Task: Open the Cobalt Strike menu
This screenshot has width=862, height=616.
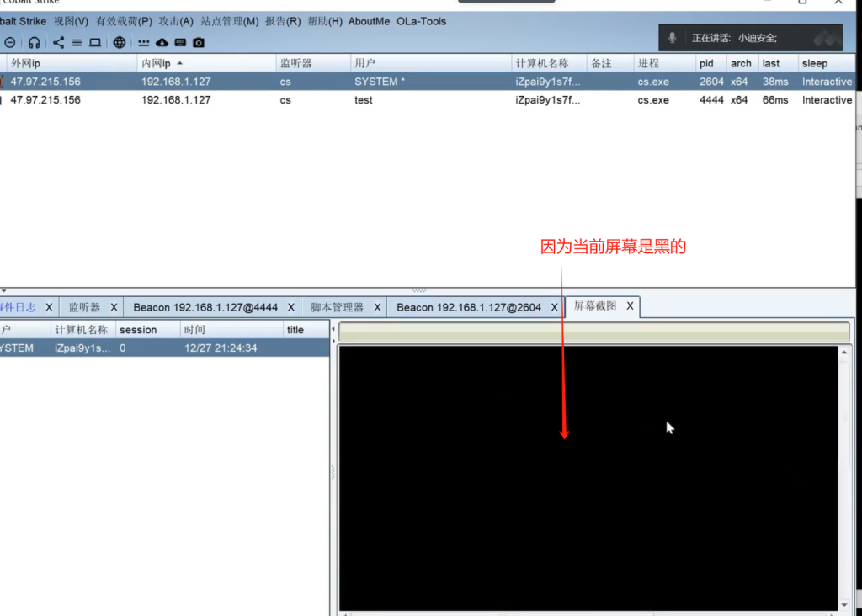Action: click(23, 21)
